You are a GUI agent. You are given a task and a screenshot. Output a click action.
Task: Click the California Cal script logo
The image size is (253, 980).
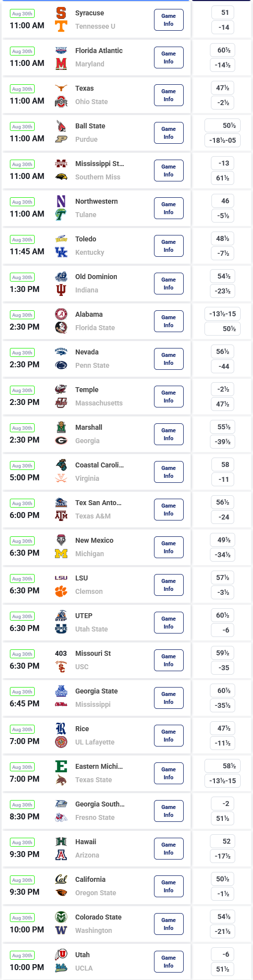point(61,879)
